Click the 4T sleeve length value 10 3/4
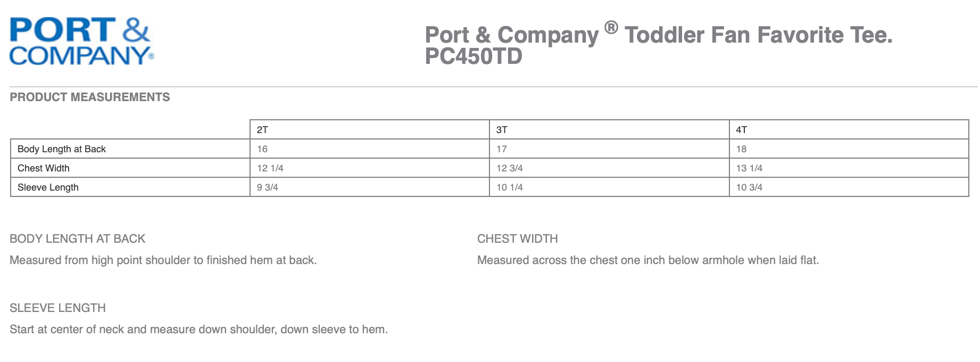The image size is (980, 362). pyautogui.click(x=749, y=187)
